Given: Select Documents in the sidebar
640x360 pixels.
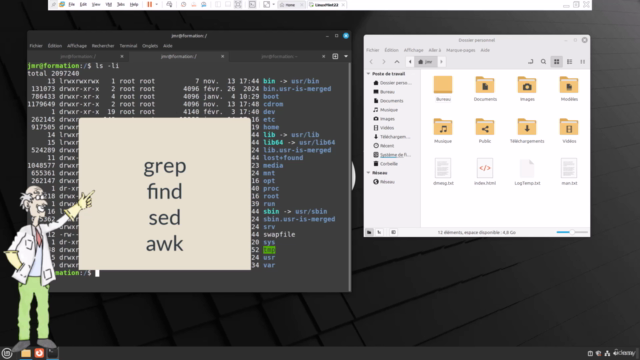Looking at the screenshot, I should tap(388, 101).
